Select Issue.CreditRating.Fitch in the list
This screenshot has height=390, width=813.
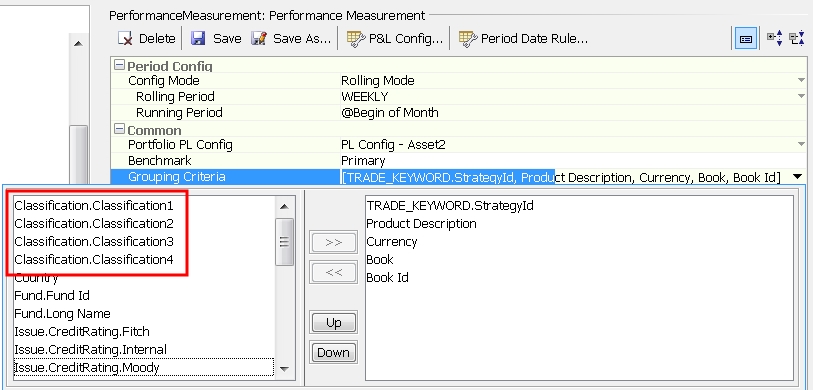click(x=82, y=332)
